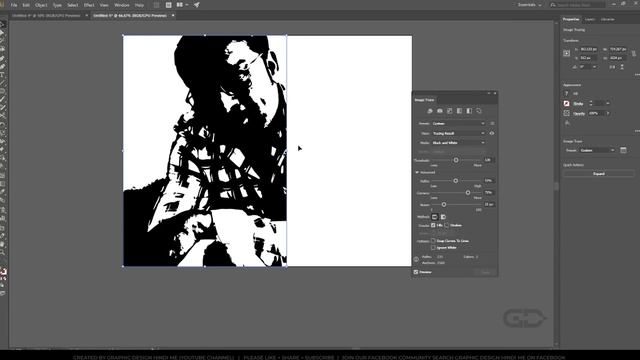
Task: Apply the High Color trace preset icon
Action: pyautogui.click(x=440, y=111)
